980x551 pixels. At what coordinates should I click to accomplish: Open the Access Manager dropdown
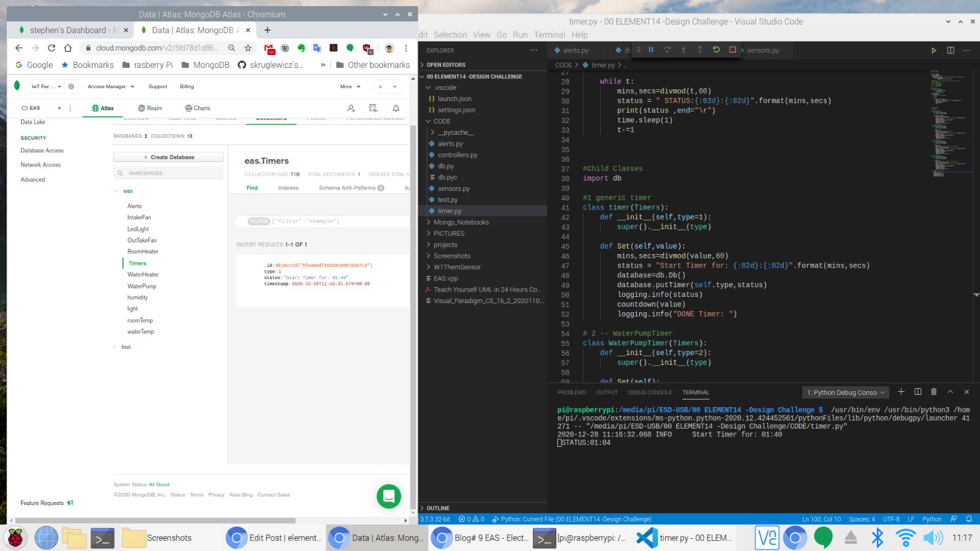(x=110, y=86)
